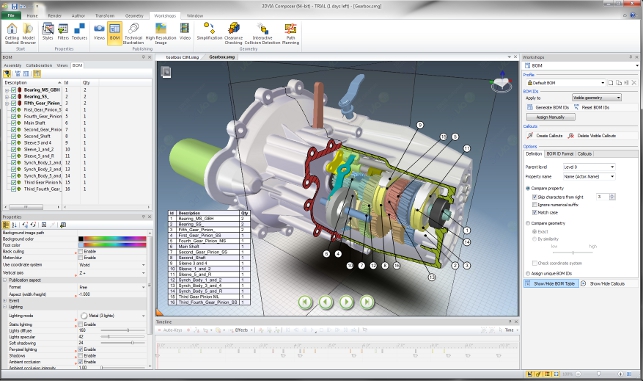Click the alphabetical sort icon in Properties toolbar
The height and width of the screenshot is (381, 643).
coord(14,225)
